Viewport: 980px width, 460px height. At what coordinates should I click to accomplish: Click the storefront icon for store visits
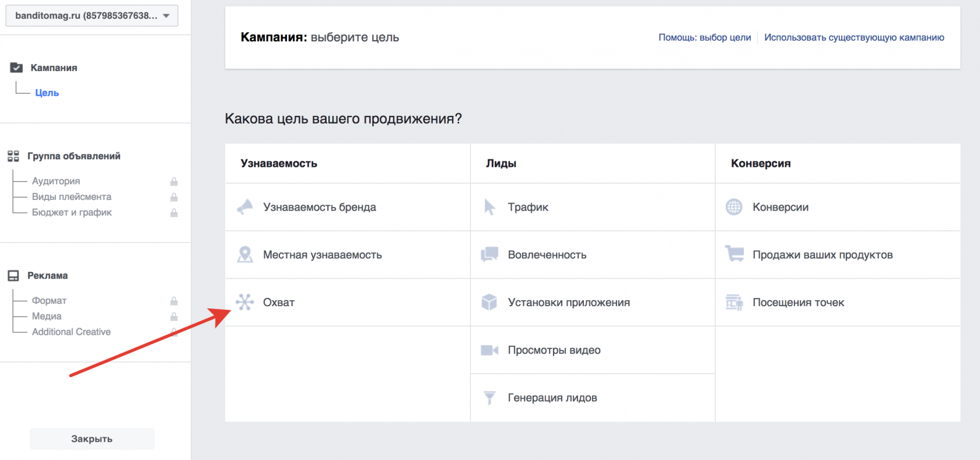[x=734, y=303]
